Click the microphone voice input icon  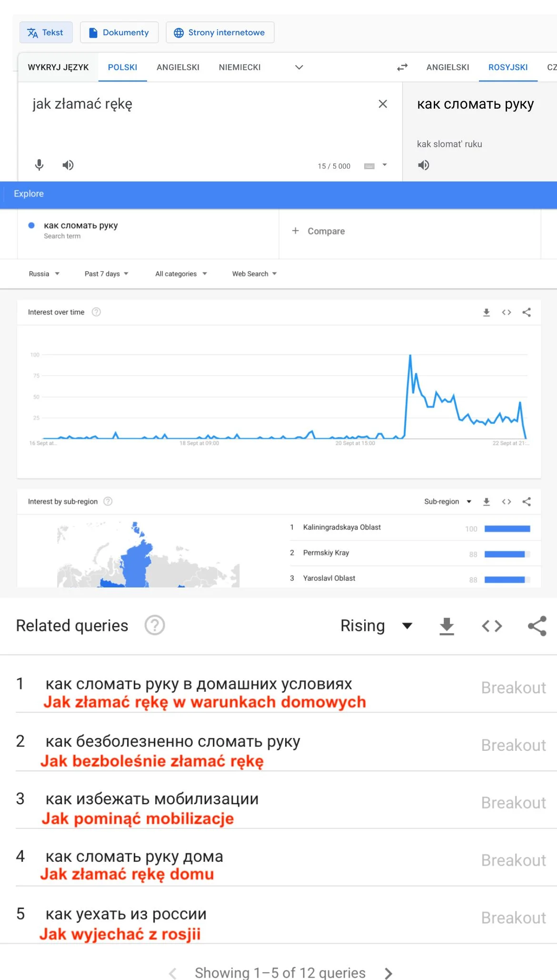click(40, 165)
